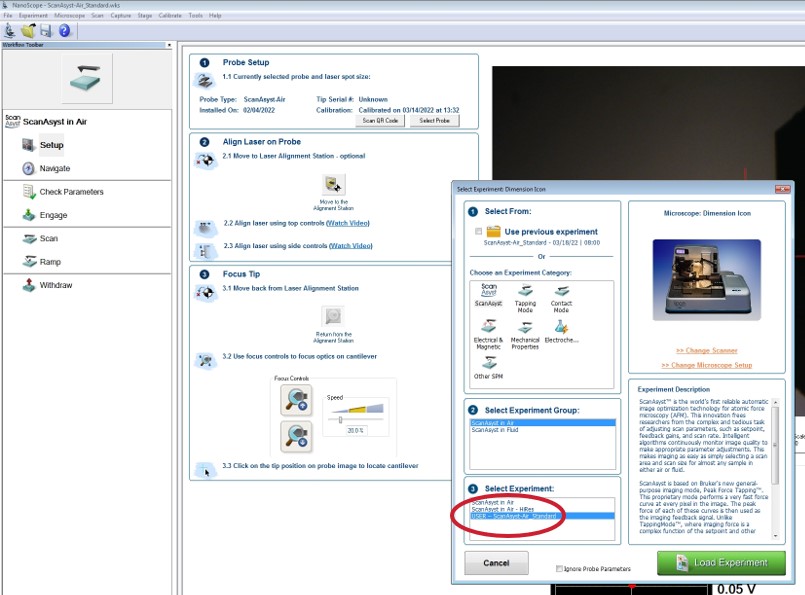Choose Electrochemistry experiment category
The width and height of the screenshot is (805, 595).
pyautogui.click(x=561, y=332)
